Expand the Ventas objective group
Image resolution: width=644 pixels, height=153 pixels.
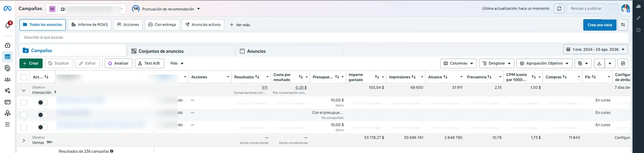tap(24, 140)
